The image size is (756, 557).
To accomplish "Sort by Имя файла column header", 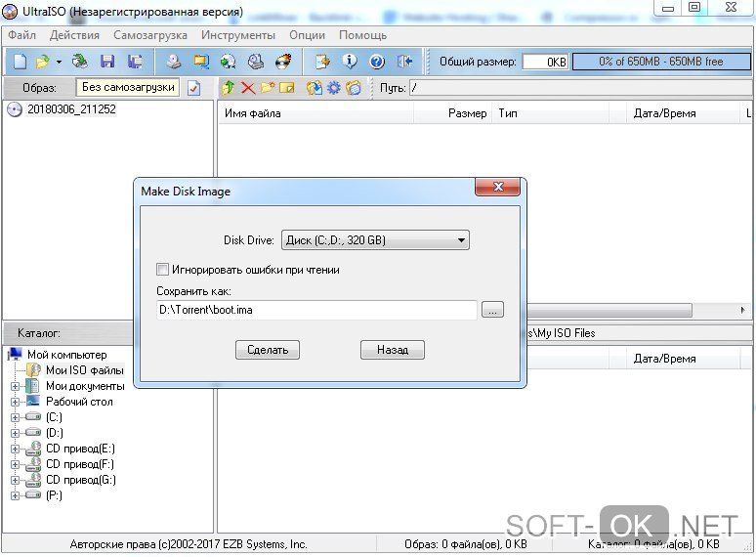I will tap(316, 113).
